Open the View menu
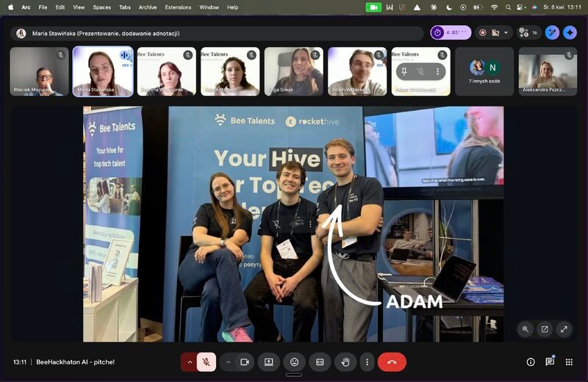Image resolution: width=588 pixels, height=382 pixels. (x=79, y=7)
